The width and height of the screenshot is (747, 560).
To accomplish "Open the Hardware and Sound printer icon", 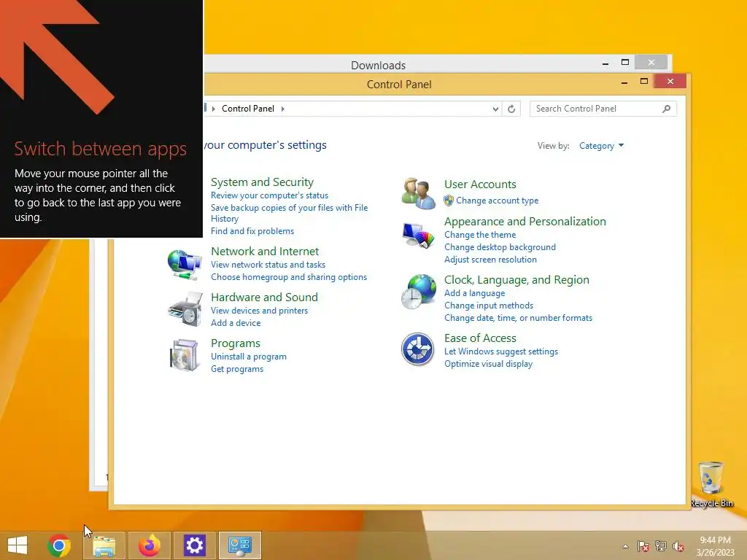I will (x=185, y=309).
